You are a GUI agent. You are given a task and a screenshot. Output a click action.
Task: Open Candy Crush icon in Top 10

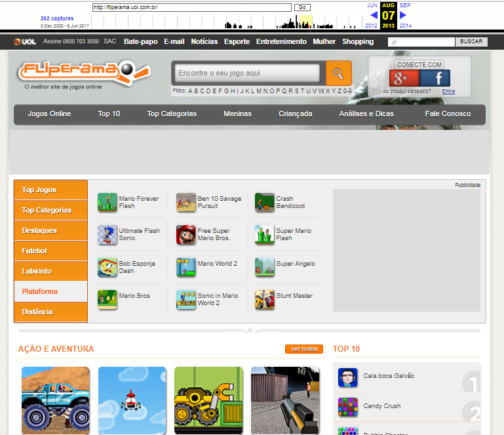point(348,407)
